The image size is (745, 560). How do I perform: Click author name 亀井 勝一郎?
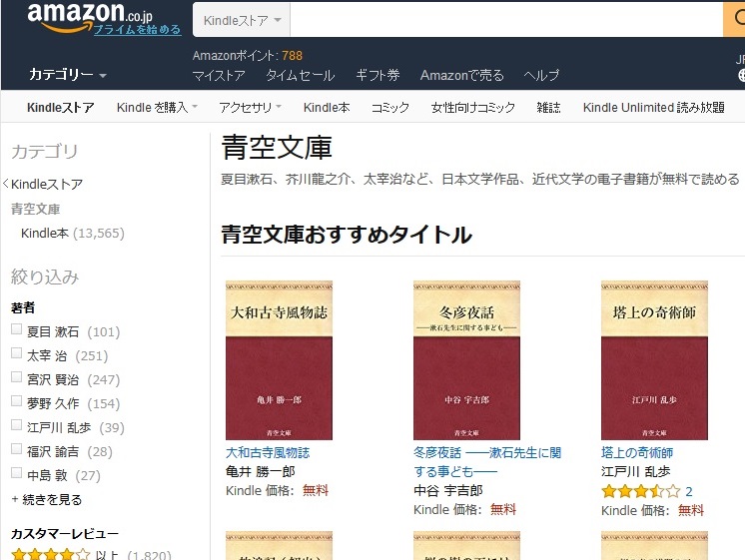coord(261,471)
